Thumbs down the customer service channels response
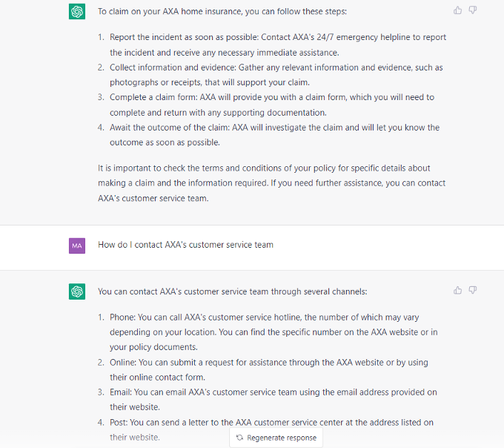This screenshot has height=448, width=504. point(473,291)
